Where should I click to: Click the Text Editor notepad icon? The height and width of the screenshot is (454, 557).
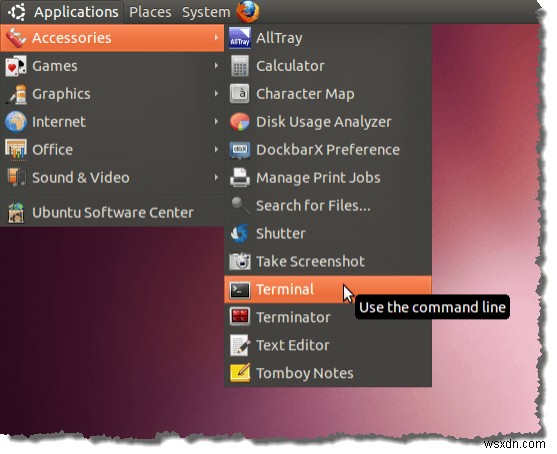(240, 345)
